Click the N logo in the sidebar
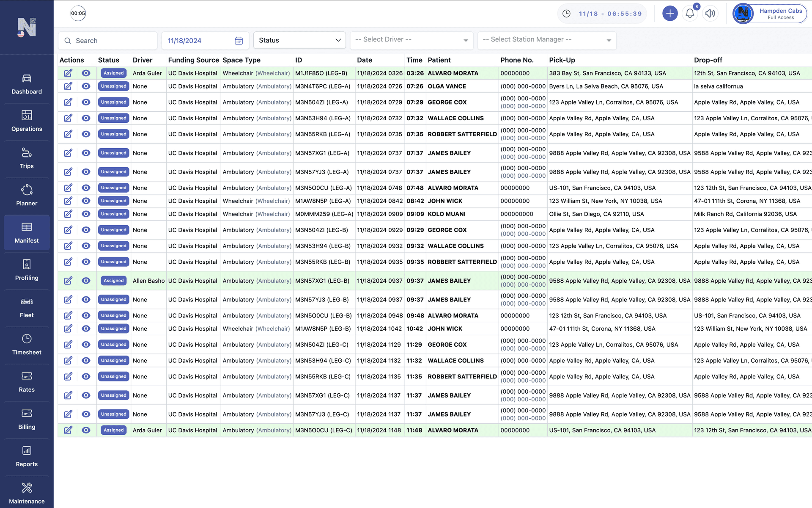812x508 pixels. tap(27, 28)
